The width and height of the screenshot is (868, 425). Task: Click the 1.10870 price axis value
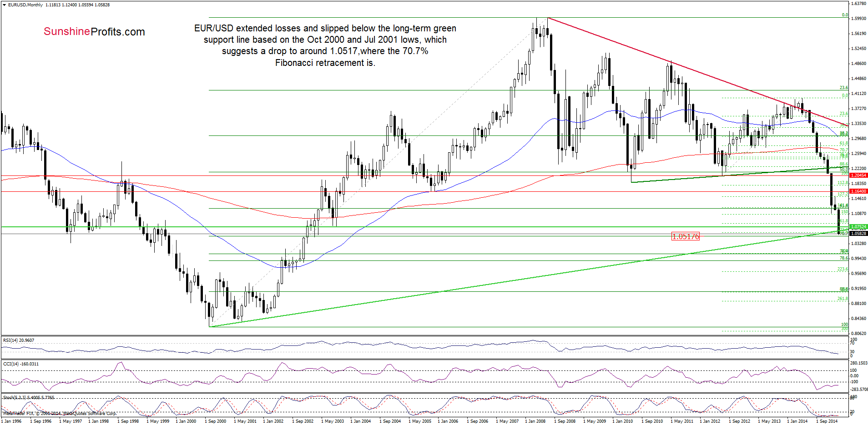click(858, 214)
